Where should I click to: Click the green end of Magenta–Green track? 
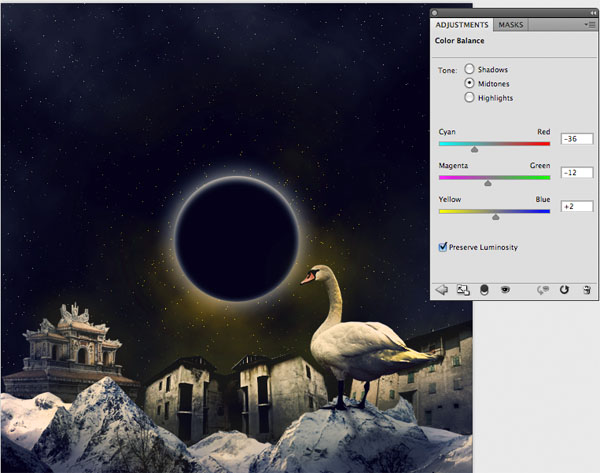click(548, 178)
